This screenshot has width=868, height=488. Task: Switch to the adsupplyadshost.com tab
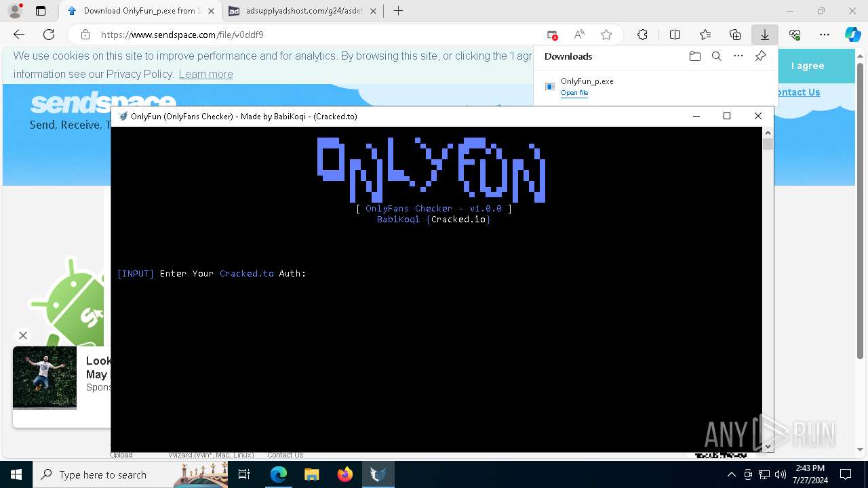coord(302,11)
